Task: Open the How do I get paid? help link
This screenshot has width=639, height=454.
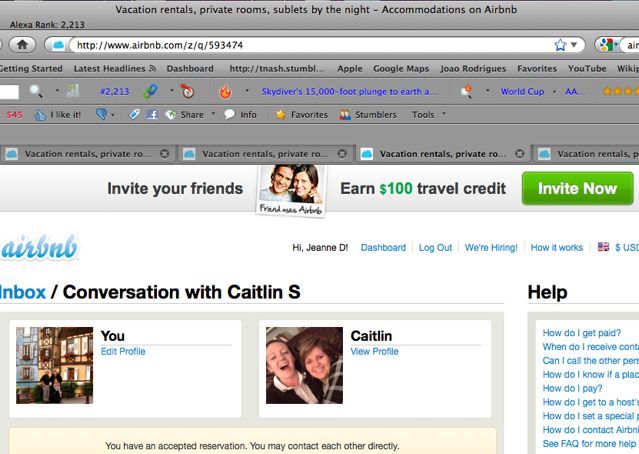Action: [582, 333]
